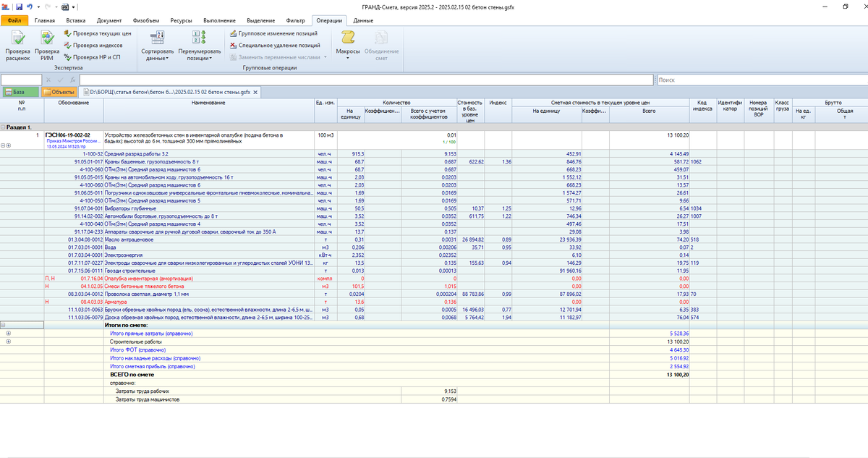This screenshot has height=458, width=868.
Task: Open the Файл menu
Action: (x=14, y=20)
